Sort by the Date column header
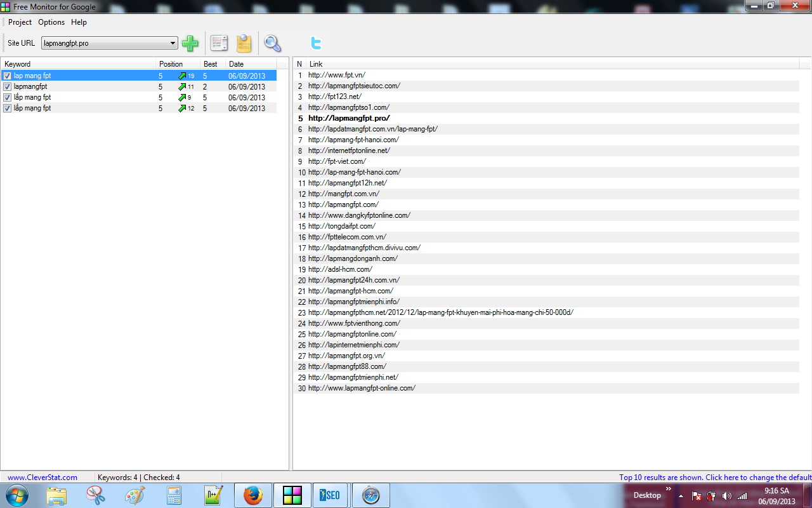 (251, 64)
